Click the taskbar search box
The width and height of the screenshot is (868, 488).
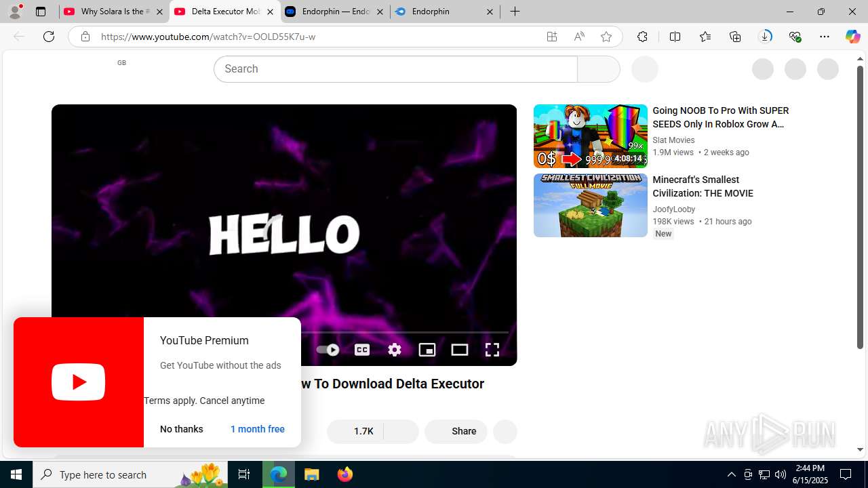click(130, 474)
